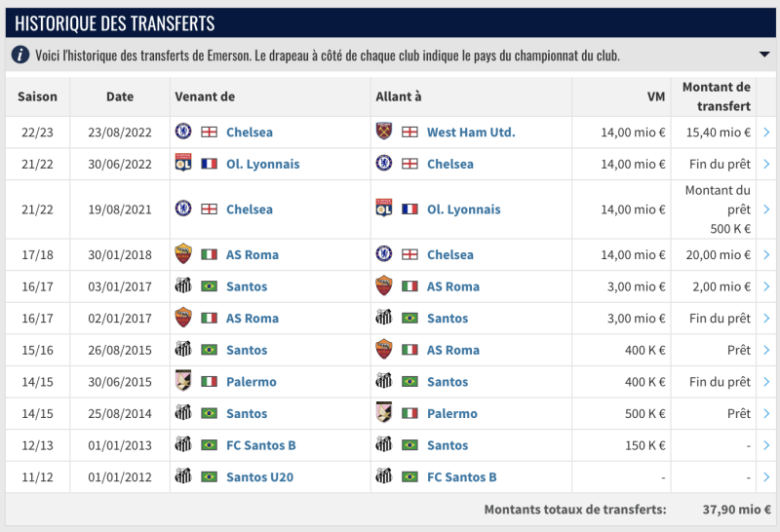The width and height of the screenshot is (780, 532).
Task: Click the Palermo crest in 30/06/2015 row
Action: point(182,382)
